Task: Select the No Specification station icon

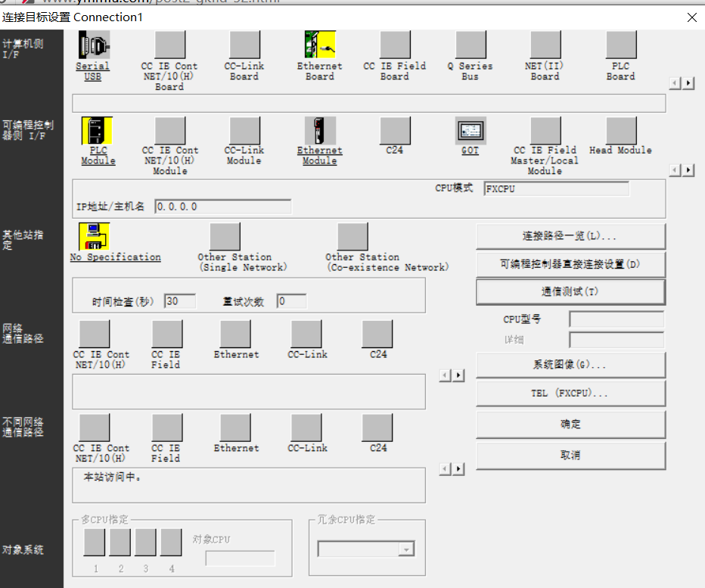Action: (95, 237)
